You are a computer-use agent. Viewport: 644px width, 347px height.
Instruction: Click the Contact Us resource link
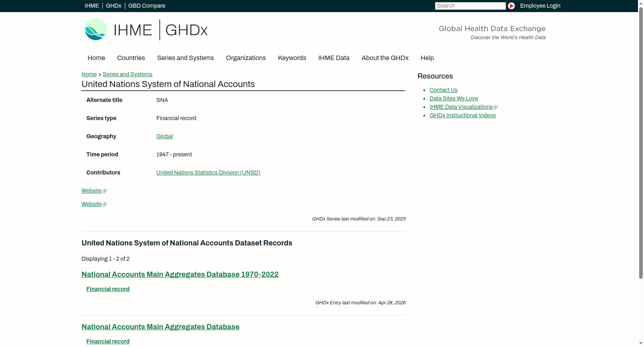click(443, 90)
